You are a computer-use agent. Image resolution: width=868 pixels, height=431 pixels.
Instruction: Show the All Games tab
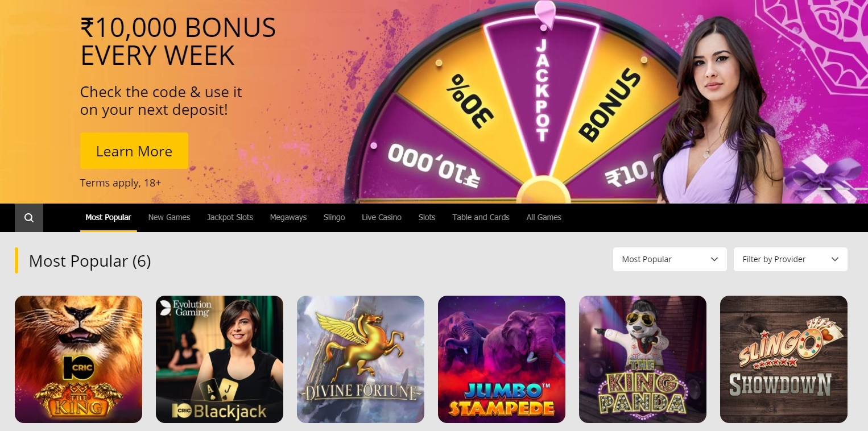(544, 217)
